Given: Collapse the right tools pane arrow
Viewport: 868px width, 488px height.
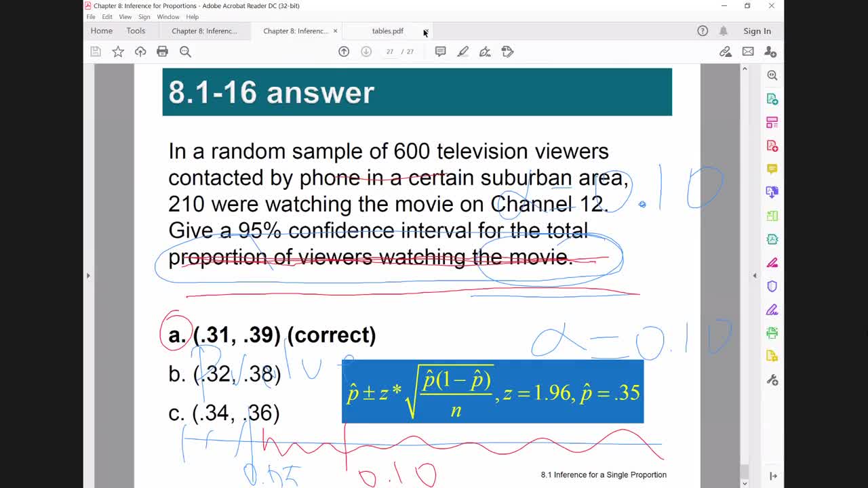Looking at the screenshot, I should click(755, 275).
